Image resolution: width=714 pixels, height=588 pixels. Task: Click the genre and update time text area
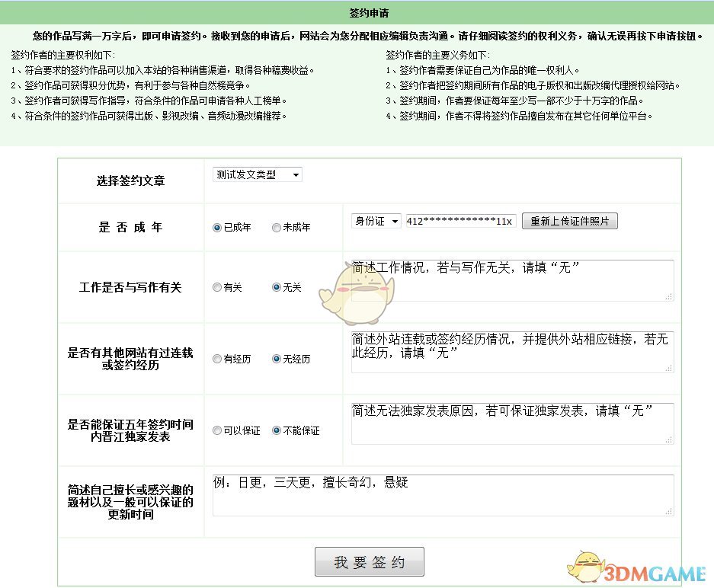coord(443,496)
